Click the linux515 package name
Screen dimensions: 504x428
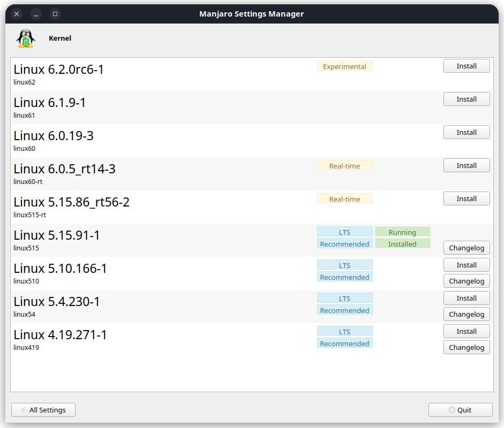coord(26,248)
